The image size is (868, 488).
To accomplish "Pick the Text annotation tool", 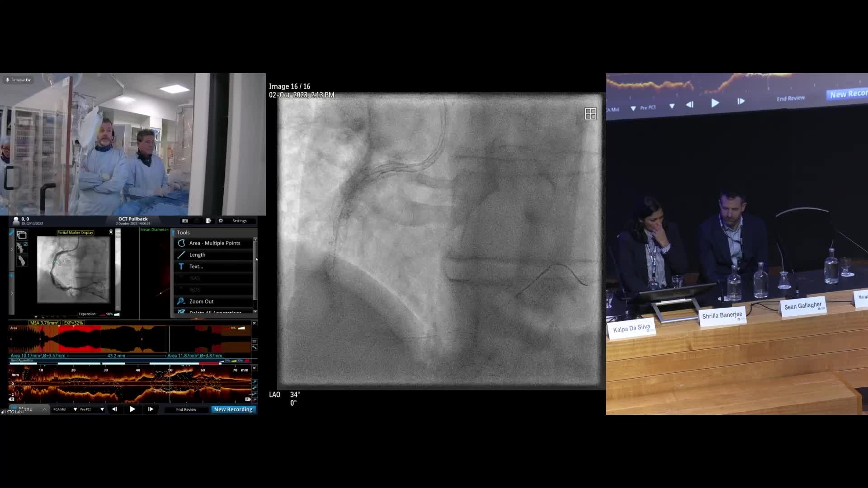I will [x=196, y=267].
